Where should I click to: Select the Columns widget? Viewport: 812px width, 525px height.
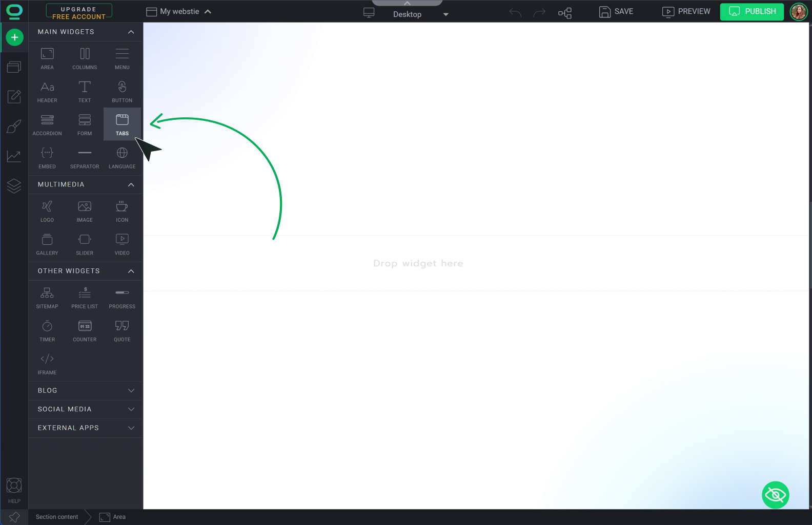click(x=85, y=58)
